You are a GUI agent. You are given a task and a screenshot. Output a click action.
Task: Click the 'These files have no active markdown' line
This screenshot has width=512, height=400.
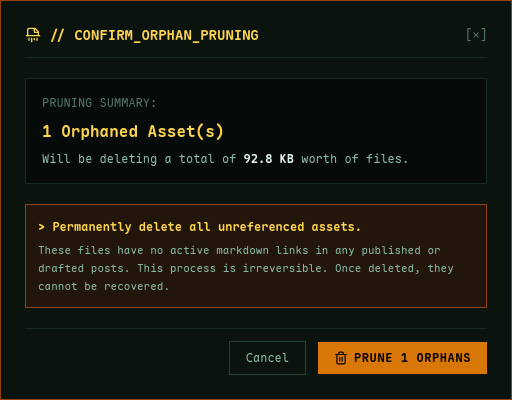(153, 250)
